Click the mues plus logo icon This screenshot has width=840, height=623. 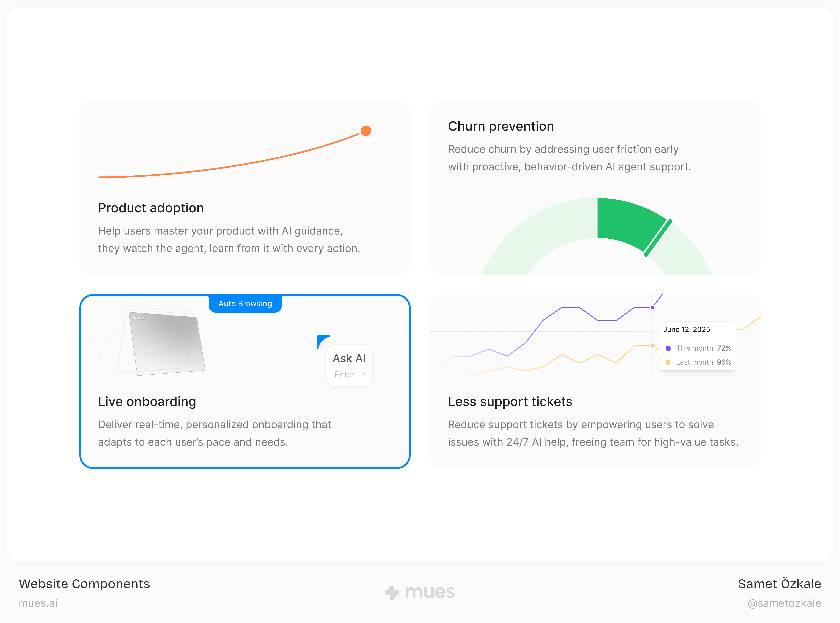click(392, 593)
